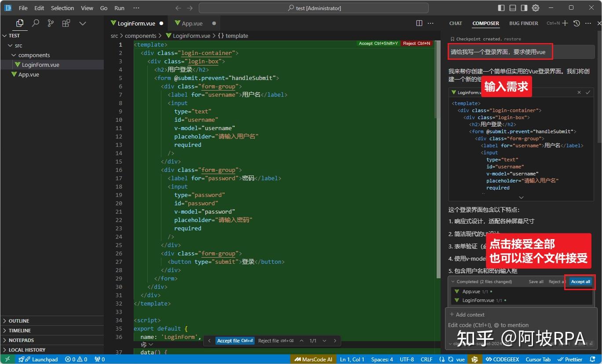Open the Extensions view icon
The height and width of the screenshot is (364, 602).
[x=66, y=23]
